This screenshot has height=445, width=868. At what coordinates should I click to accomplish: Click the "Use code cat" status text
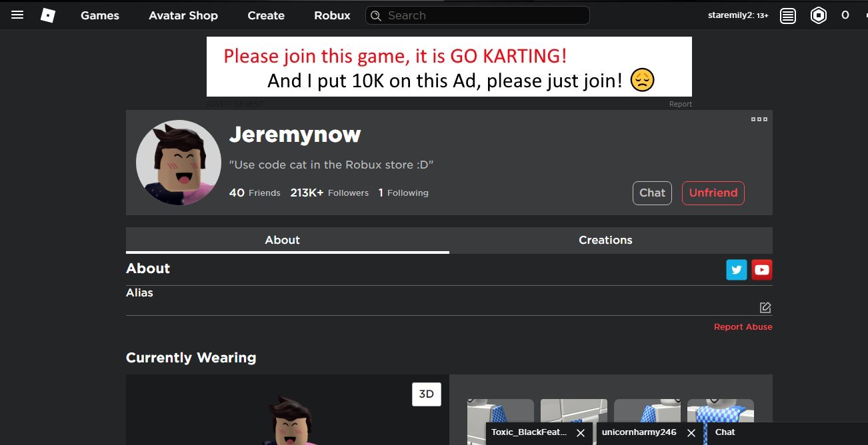pyautogui.click(x=331, y=165)
